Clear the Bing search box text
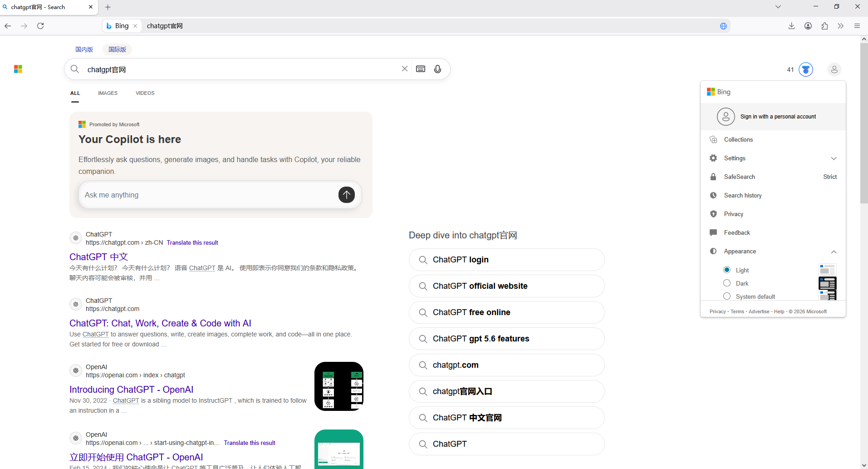This screenshot has width=868, height=469. 405,69
